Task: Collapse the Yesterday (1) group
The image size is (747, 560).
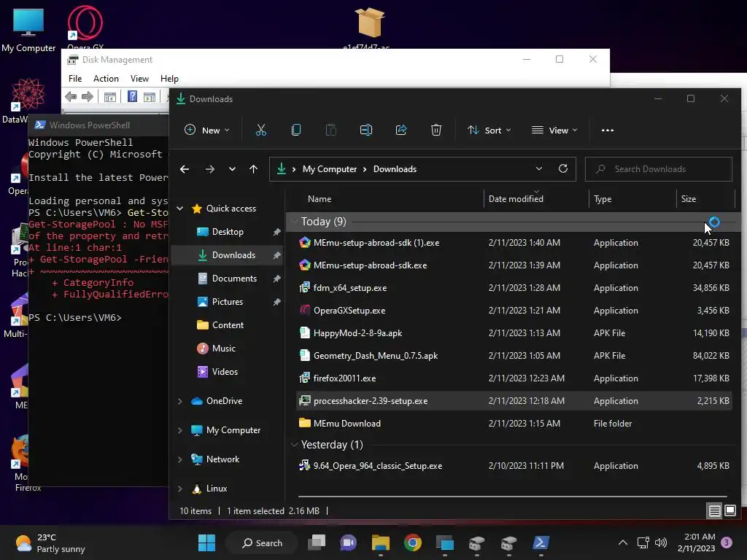Action: pyautogui.click(x=294, y=445)
